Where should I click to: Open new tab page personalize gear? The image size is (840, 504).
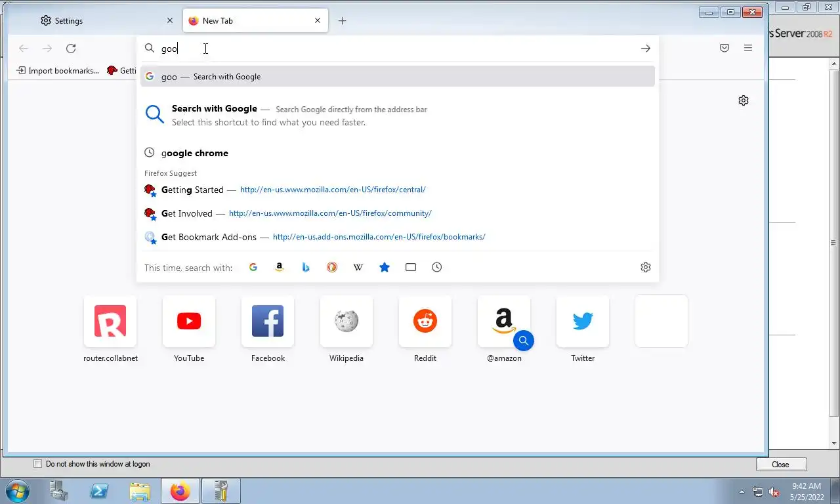click(x=744, y=100)
